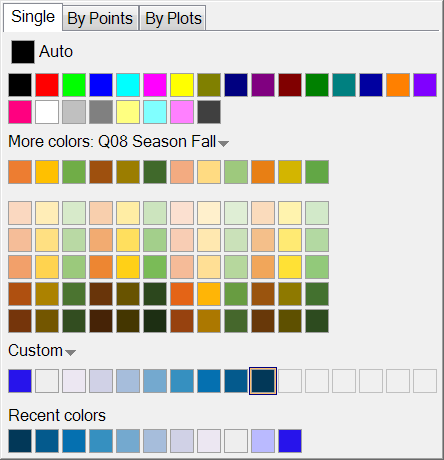Choose the vivid blue first custom swatch
The image size is (444, 460).
coord(20,381)
